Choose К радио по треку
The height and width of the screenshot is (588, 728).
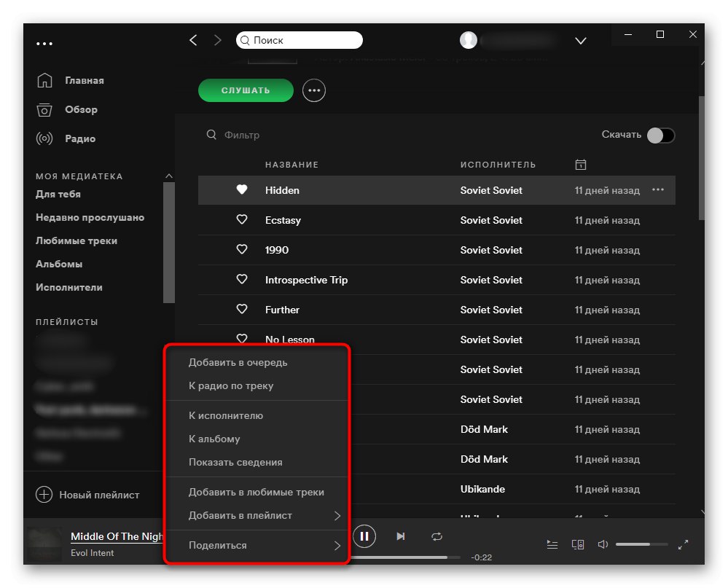click(231, 385)
